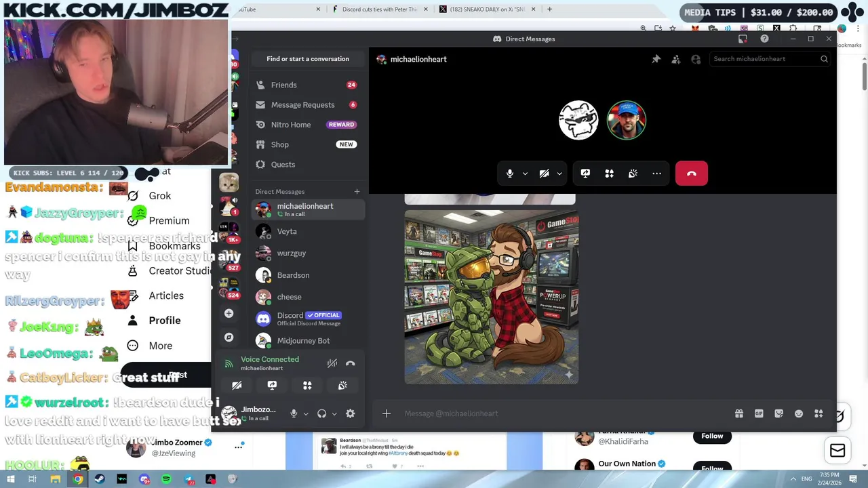Start an activity from call controls
The height and width of the screenshot is (488, 868).
(609, 174)
